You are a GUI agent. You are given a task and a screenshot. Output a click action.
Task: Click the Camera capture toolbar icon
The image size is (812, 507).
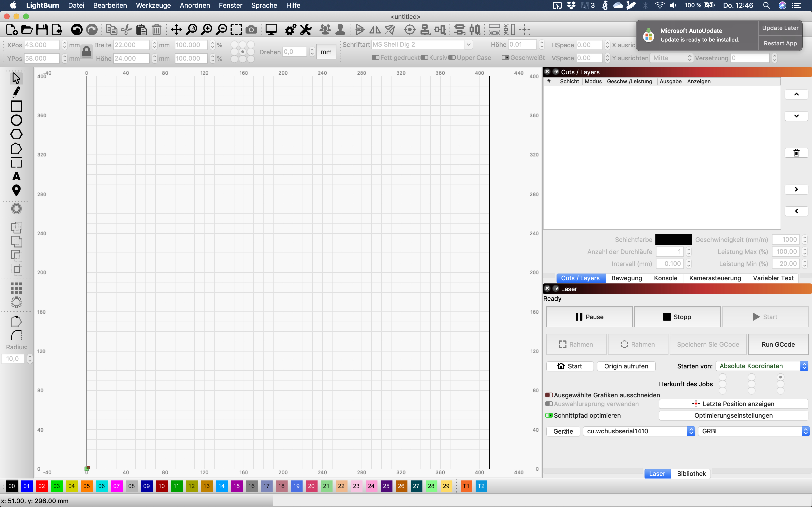(251, 29)
